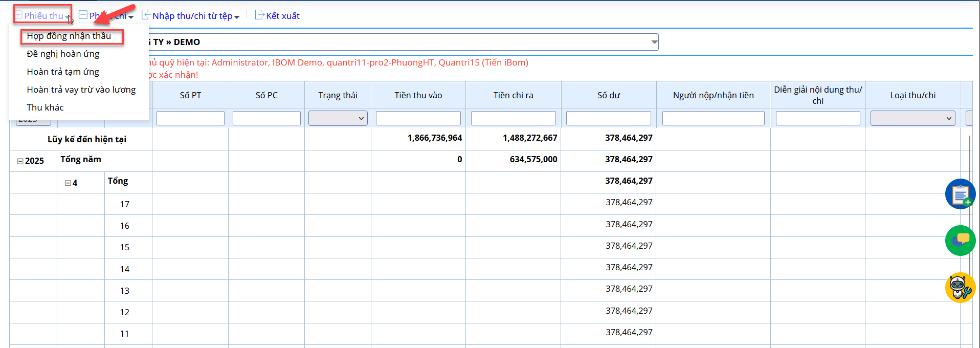
Task: Open the company DEMO selector dropdown
Action: click(x=654, y=42)
